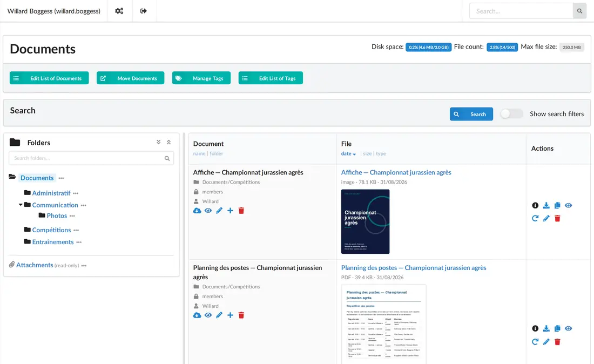Screen dimensions: 594x364
Task: Open options menu next to Attachments
Action: 84,266
